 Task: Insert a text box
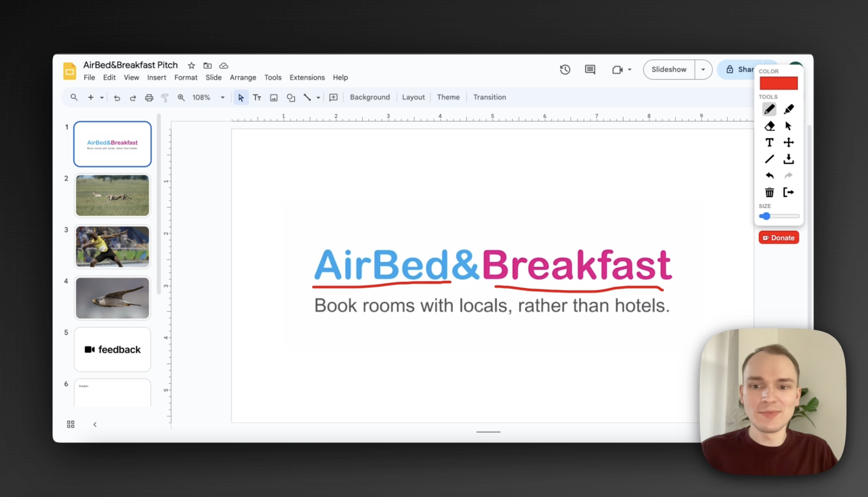257,98
